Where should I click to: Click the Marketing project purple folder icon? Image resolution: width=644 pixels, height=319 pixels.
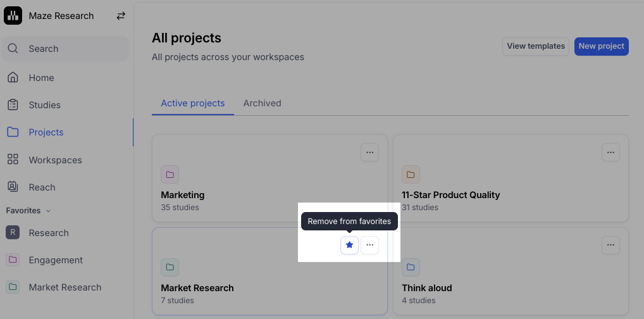[x=170, y=174]
